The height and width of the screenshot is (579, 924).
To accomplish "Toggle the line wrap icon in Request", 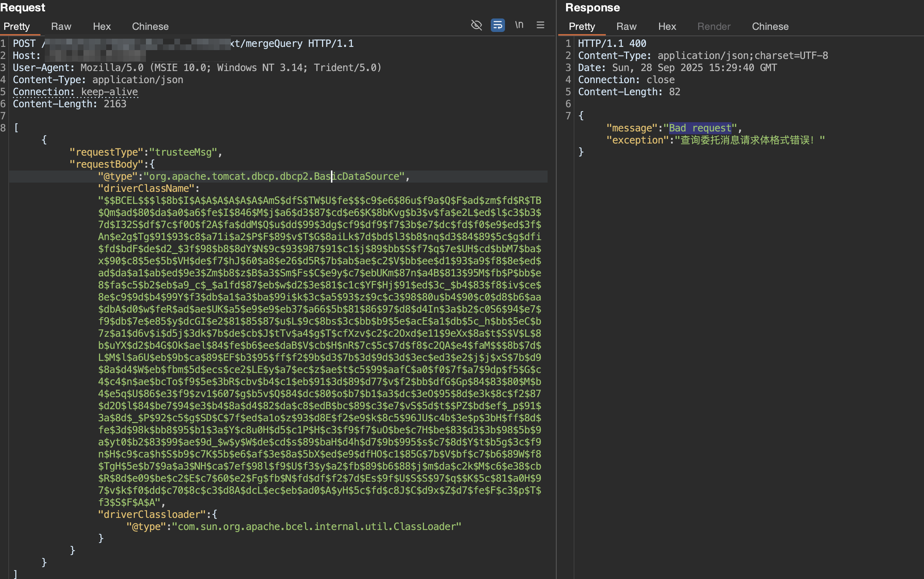I will 498,25.
